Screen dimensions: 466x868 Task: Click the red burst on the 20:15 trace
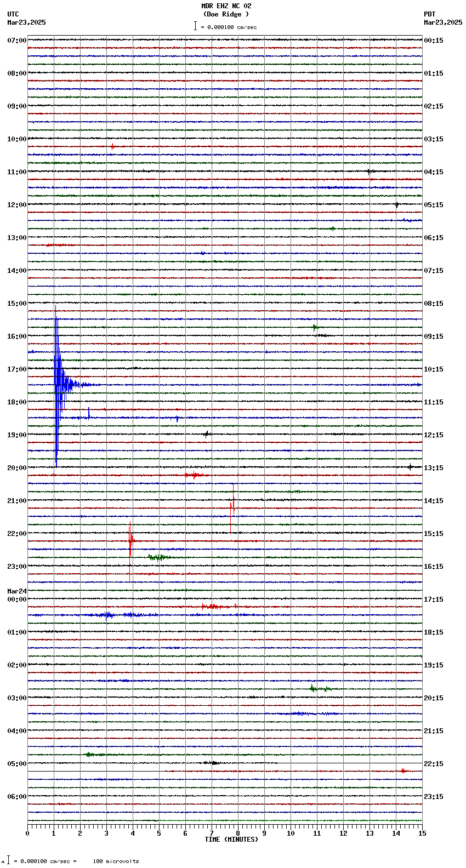click(x=195, y=475)
